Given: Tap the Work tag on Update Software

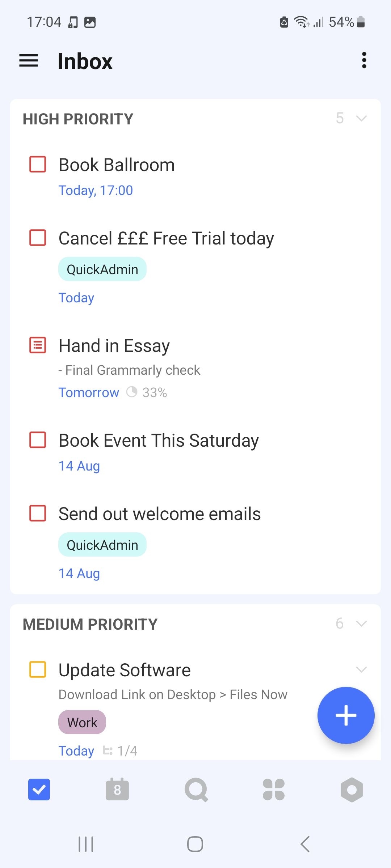Looking at the screenshot, I should 82,722.
